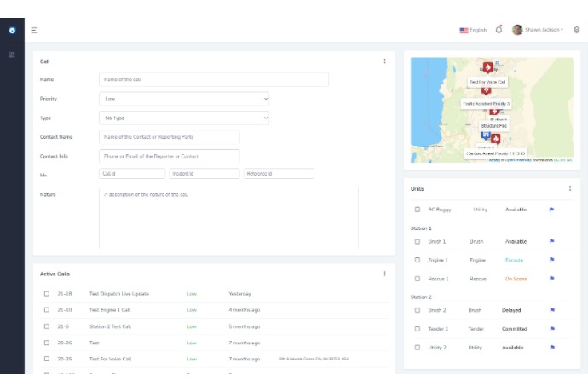Click the Test For Voice Call map marker

[487, 68]
